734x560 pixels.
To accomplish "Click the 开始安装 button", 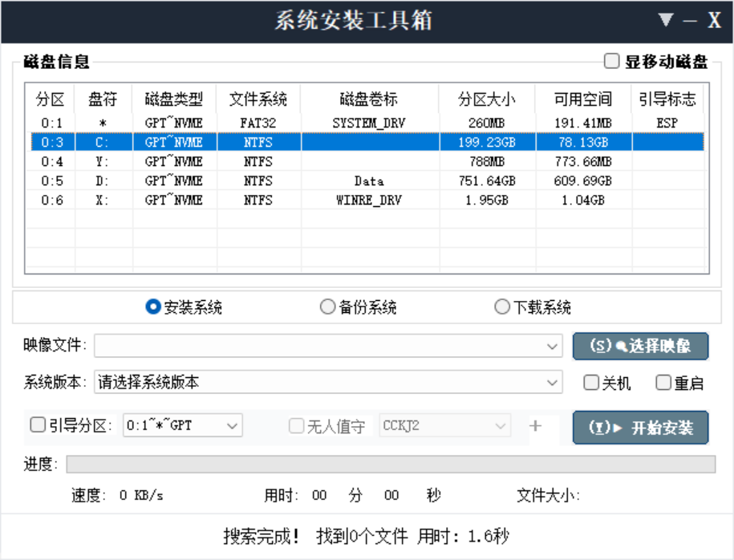I will 640,428.
